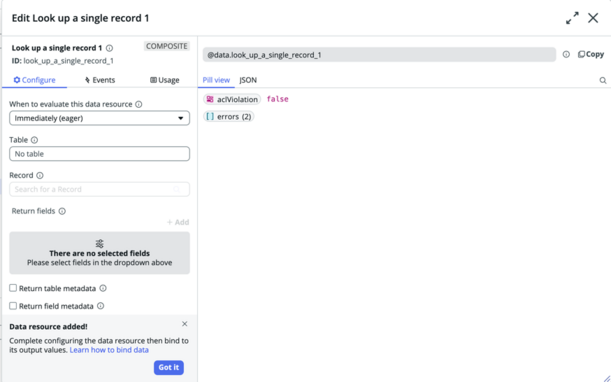Click the filter icon in no selected fields box
The image size is (611, 382).
(99, 244)
